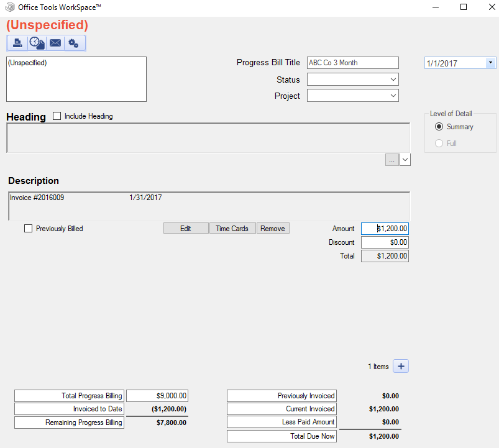Click the Total Due Now label

point(282,436)
